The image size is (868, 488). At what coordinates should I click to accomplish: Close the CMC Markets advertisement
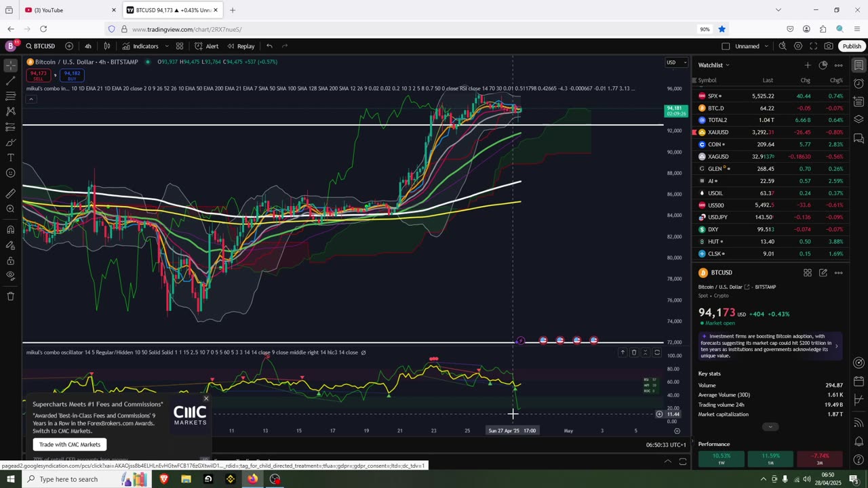tap(206, 399)
